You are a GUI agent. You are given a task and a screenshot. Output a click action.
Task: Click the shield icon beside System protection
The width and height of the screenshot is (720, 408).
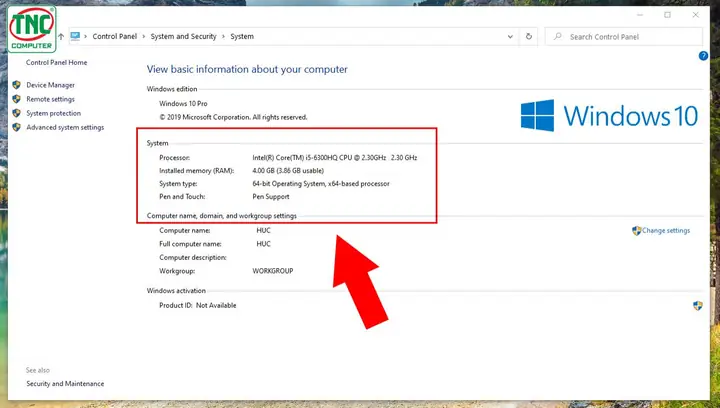pyautogui.click(x=17, y=113)
